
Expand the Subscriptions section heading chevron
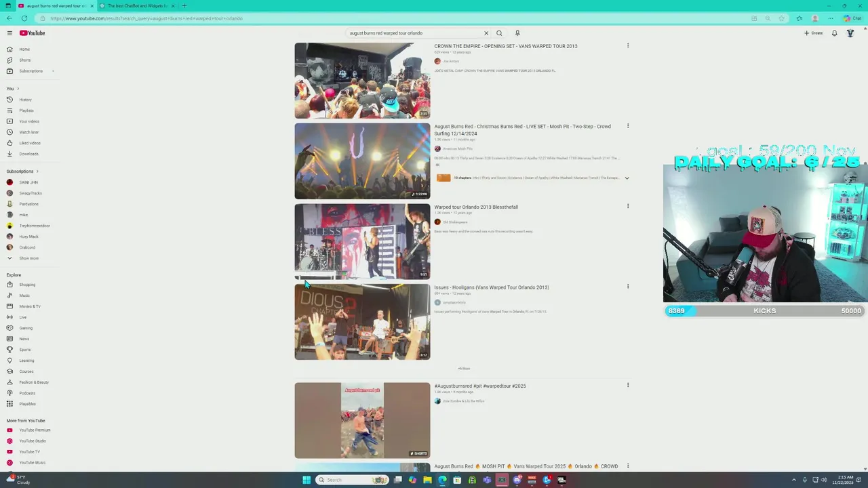pos(37,171)
